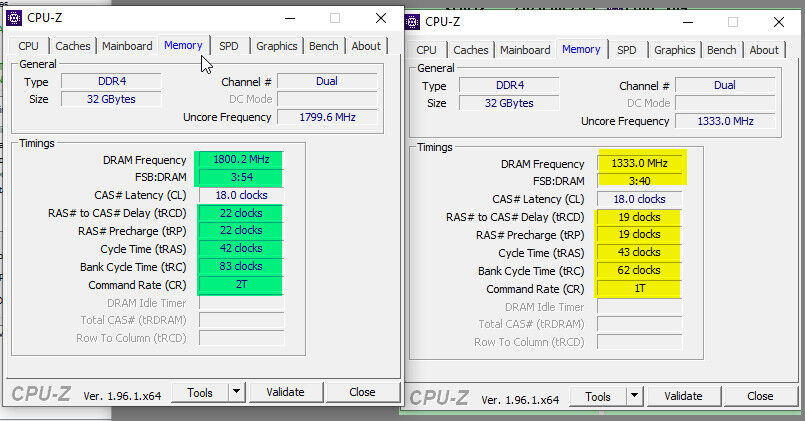Switch to Mainboard tab in left window
This screenshot has height=421, width=805.
coord(127,46)
